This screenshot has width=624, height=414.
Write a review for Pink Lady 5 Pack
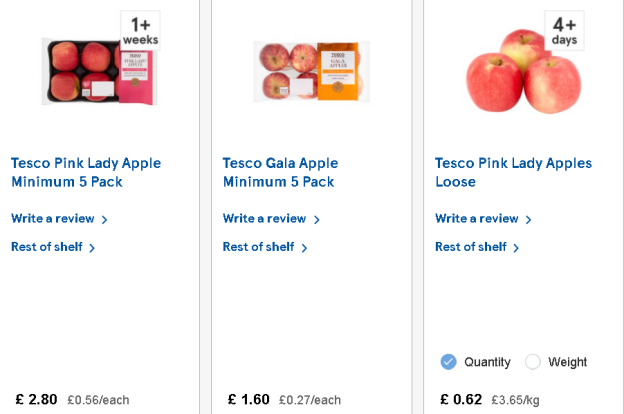(59, 219)
